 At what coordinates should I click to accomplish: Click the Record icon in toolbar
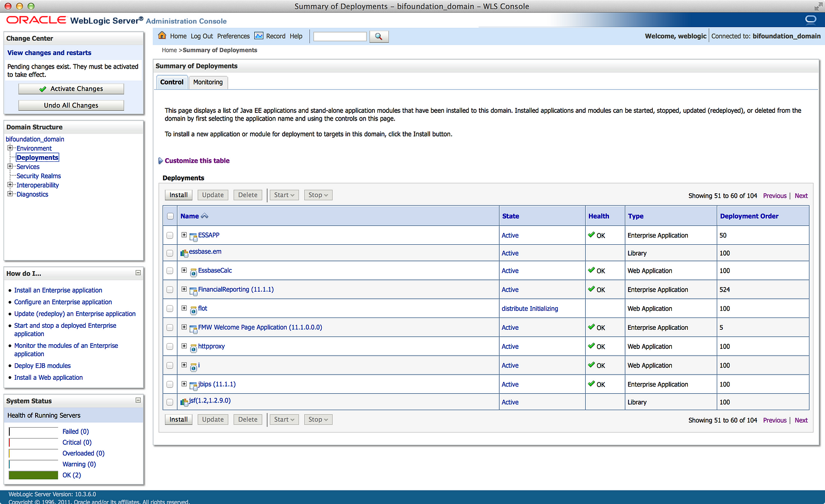(259, 36)
